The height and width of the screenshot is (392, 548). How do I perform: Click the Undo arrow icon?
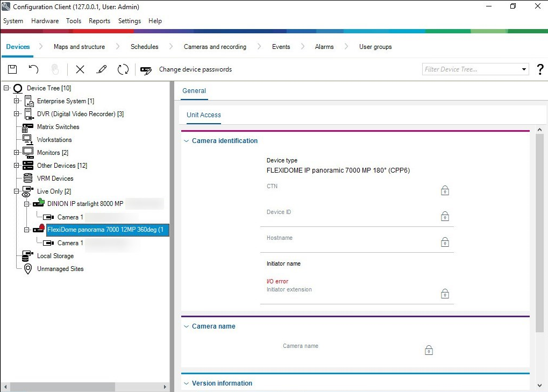coord(33,69)
